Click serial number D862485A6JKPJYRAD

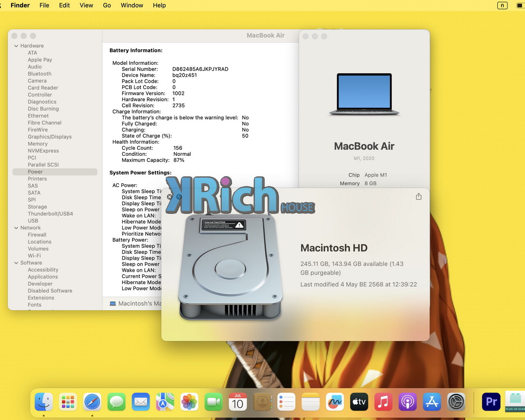click(200, 69)
